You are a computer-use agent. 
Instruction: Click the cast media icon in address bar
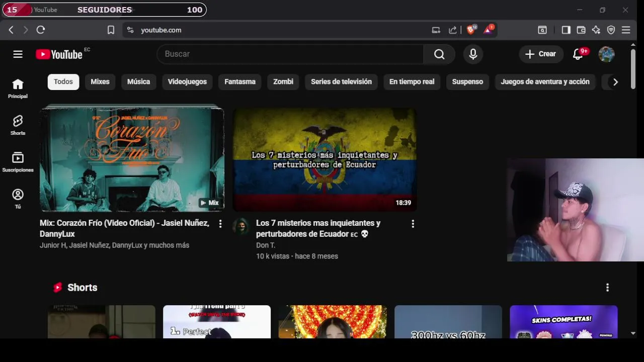pyautogui.click(x=436, y=30)
